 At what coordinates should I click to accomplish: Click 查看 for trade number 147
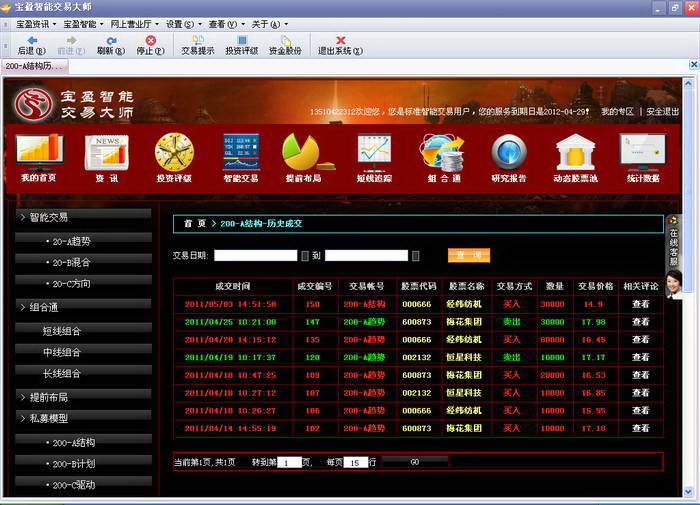pos(641,322)
